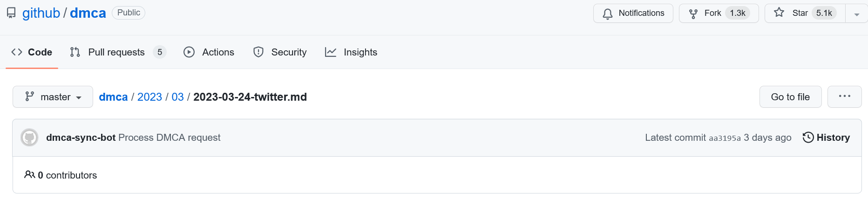
Task: Expand the Star list dropdown arrow
Action: tap(856, 14)
